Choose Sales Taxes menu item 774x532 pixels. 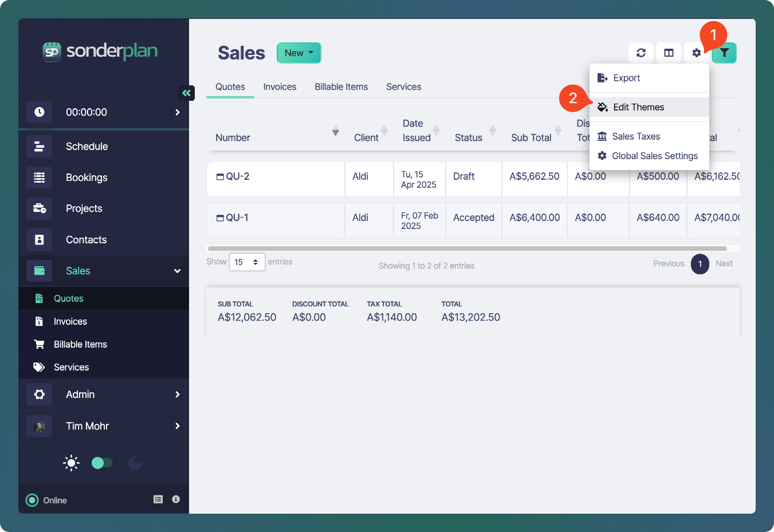tap(649, 136)
